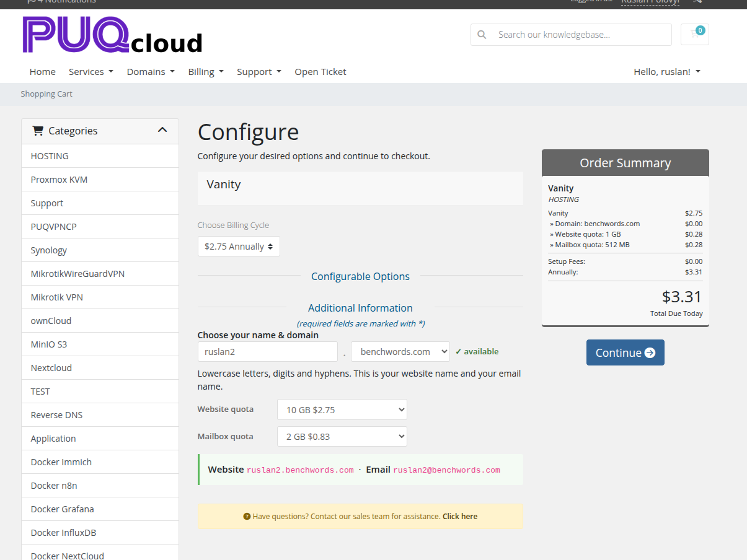Screen dimensions: 747x560
Task: Select the Docker NextCloud category
Action: [100, 553]
